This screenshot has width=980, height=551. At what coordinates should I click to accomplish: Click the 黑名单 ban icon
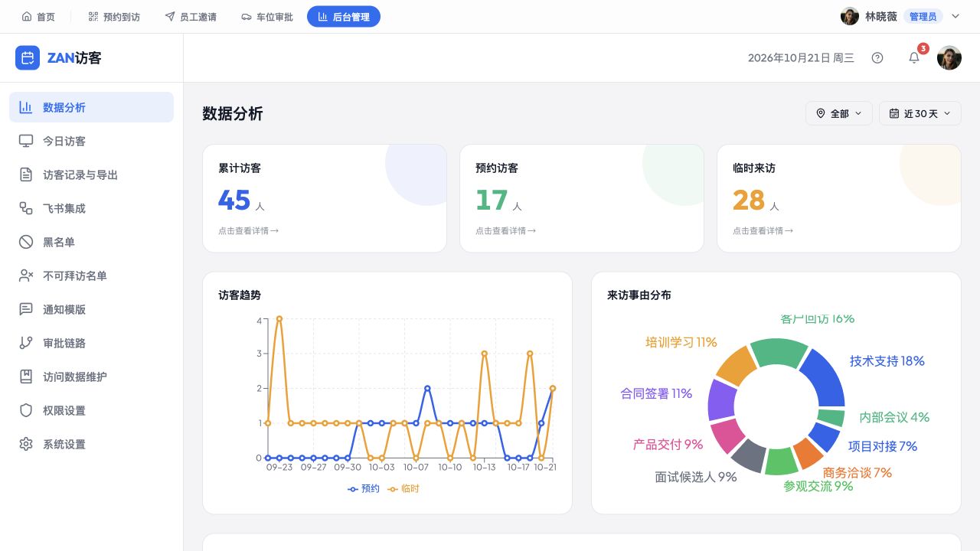click(26, 242)
